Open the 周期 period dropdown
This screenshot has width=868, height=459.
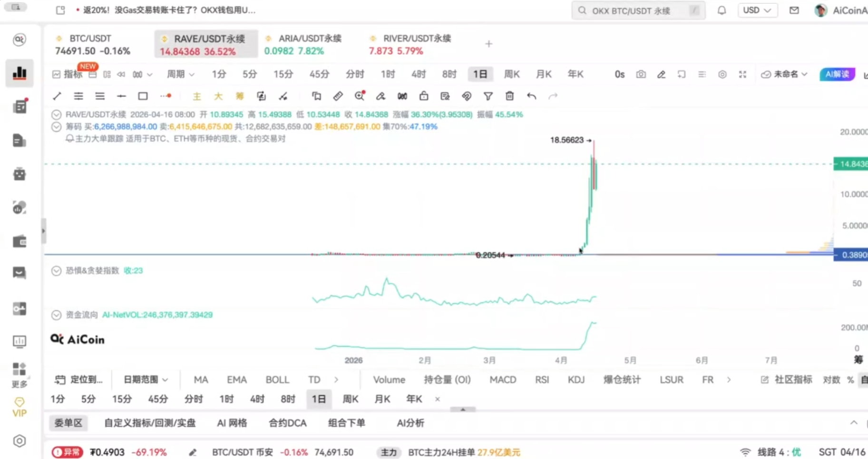(180, 74)
